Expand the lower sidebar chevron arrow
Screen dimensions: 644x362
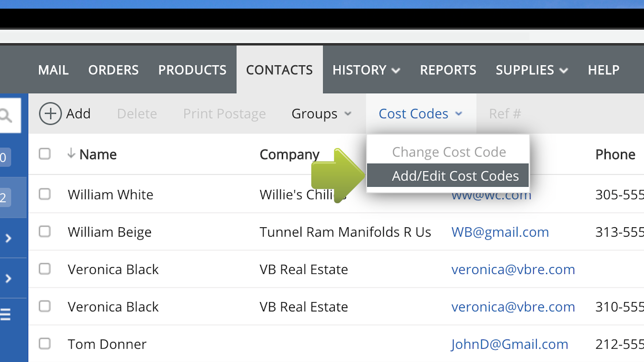pos(8,279)
